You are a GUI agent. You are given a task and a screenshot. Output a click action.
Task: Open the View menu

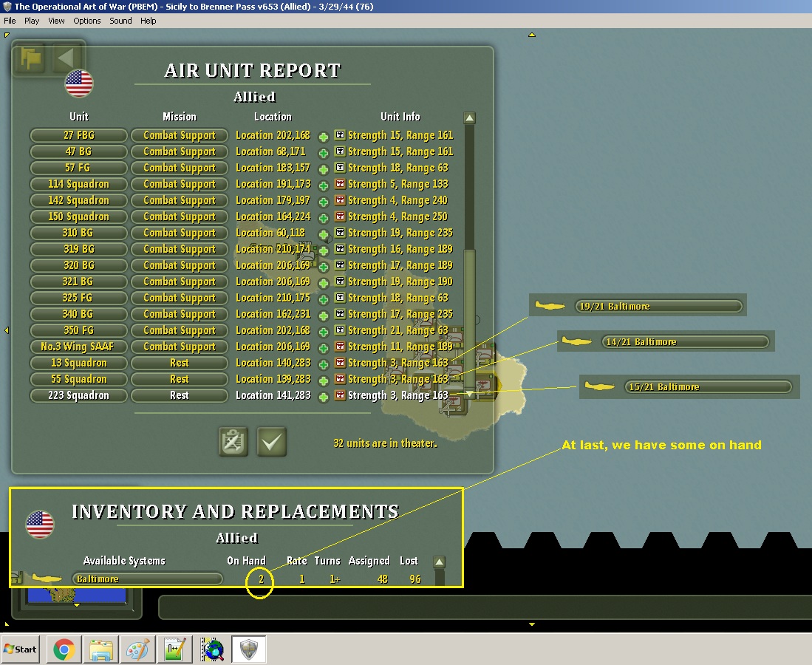pos(56,21)
